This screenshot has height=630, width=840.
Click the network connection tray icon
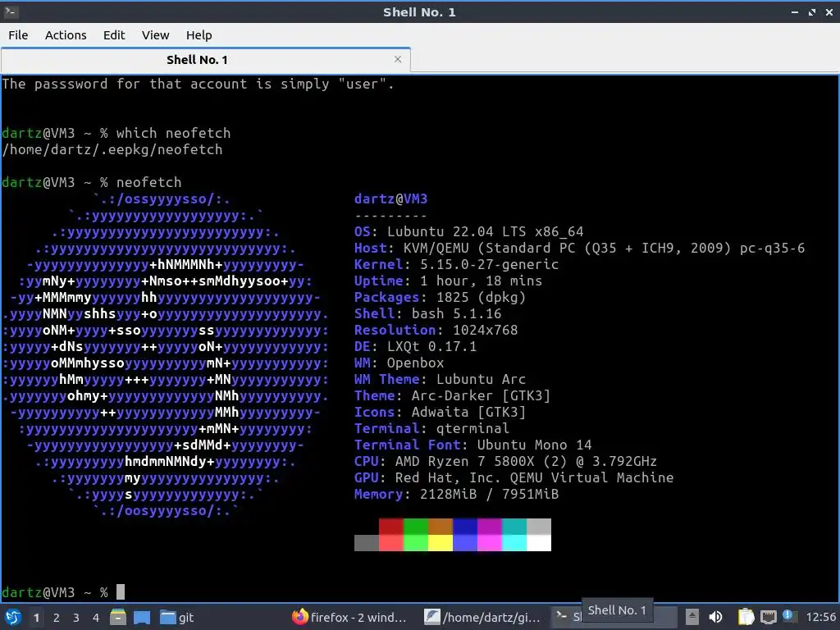(768, 617)
